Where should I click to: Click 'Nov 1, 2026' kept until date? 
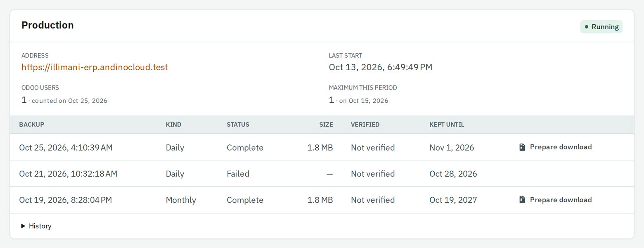pyautogui.click(x=452, y=147)
